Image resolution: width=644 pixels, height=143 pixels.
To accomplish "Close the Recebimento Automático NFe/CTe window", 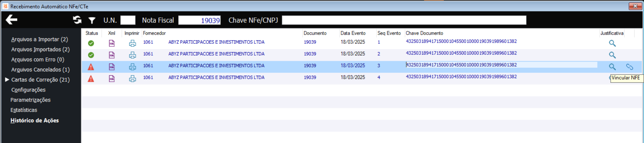I will (635, 6).
